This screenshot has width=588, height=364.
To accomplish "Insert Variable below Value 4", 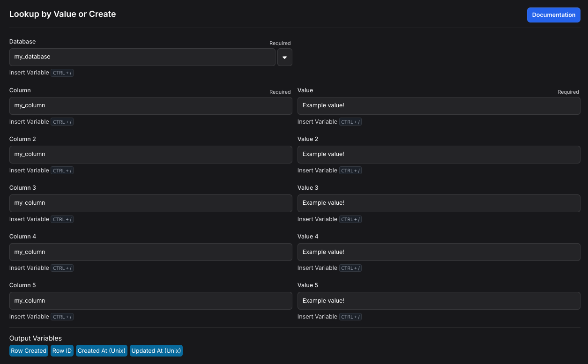I will coord(317,268).
